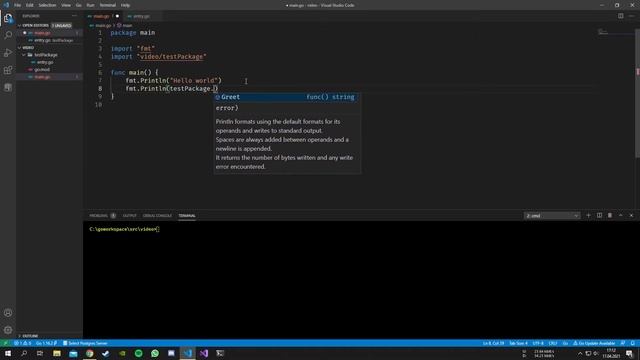Expand the Outline section
Image resolution: width=640 pixels, height=360 pixels.
28,336
